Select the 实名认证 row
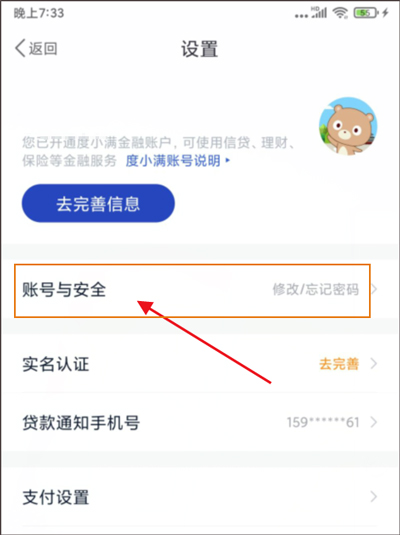 (x=200, y=364)
